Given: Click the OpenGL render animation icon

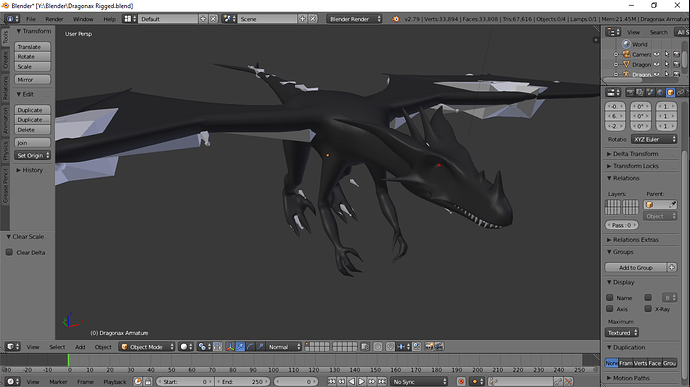Looking at the screenshot, I should 439,347.
